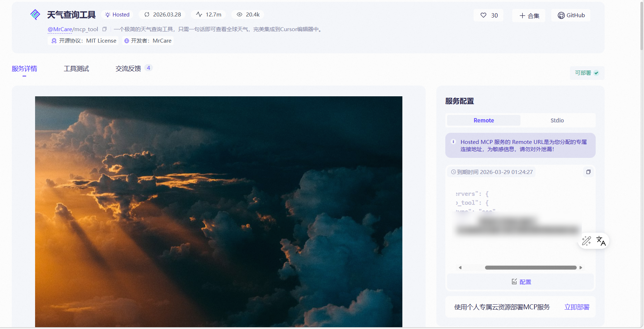Add to collection with 合集 button
644x329 pixels.
529,15
